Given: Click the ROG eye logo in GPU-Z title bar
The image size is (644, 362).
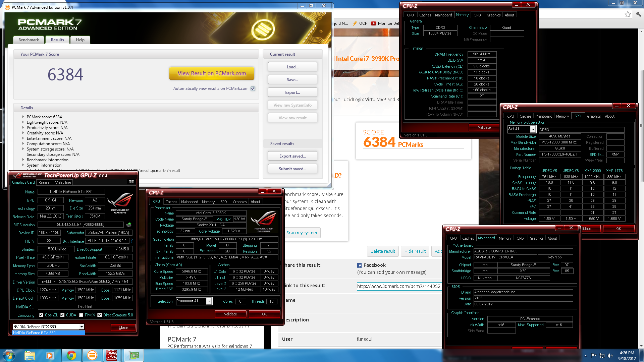Looking at the screenshot, I should (17, 175).
